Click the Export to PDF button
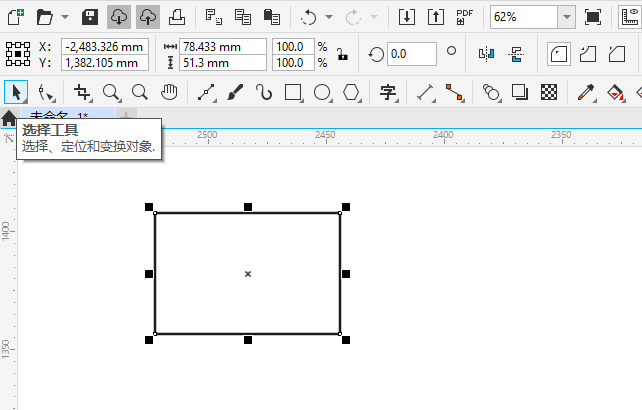 click(464, 17)
